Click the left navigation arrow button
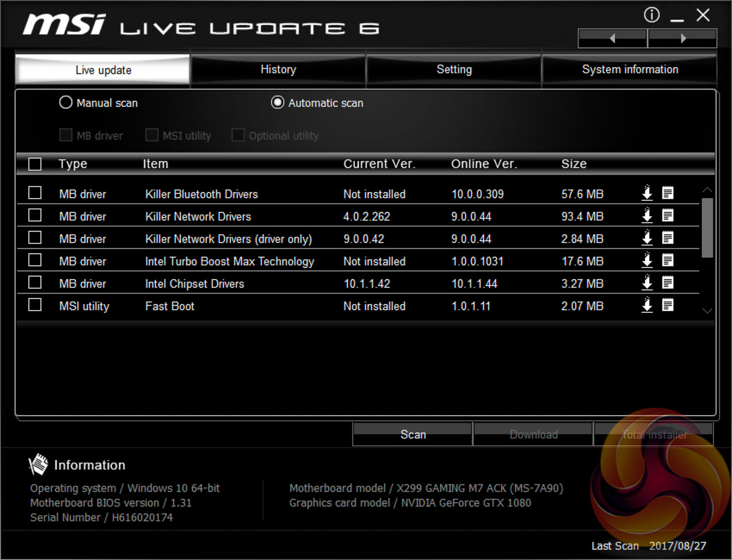 (613, 38)
